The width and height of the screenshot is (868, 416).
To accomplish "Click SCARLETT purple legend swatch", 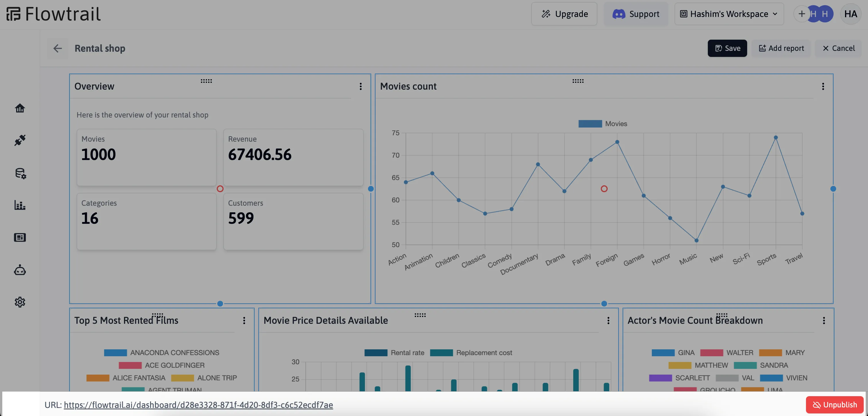I will (x=660, y=378).
